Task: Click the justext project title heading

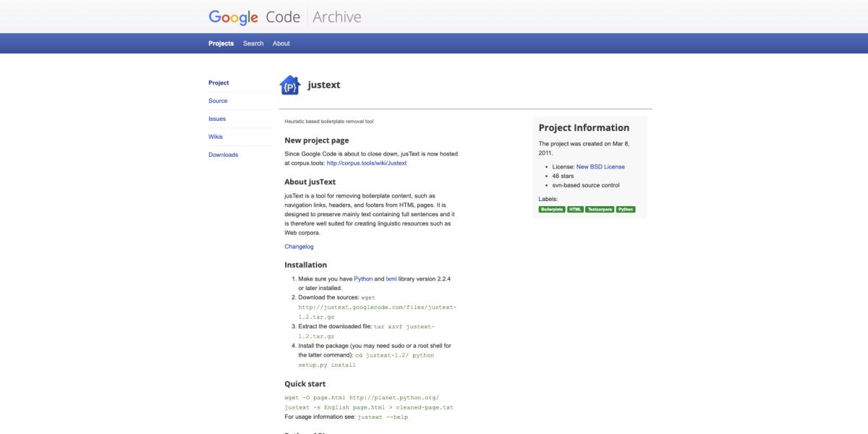Action: [x=323, y=85]
